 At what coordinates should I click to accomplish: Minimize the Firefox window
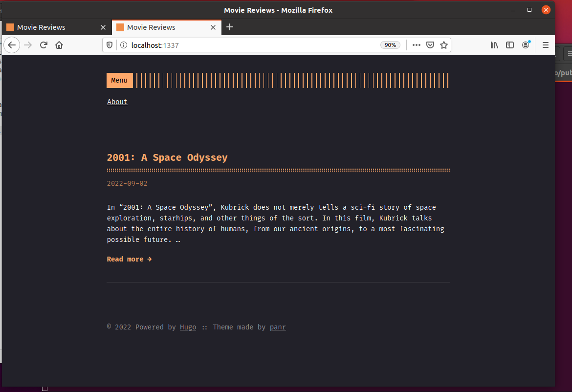(512, 10)
